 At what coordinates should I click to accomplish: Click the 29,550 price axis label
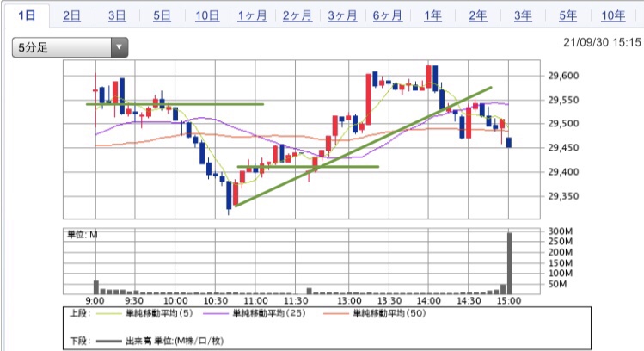[x=563, y=100]
